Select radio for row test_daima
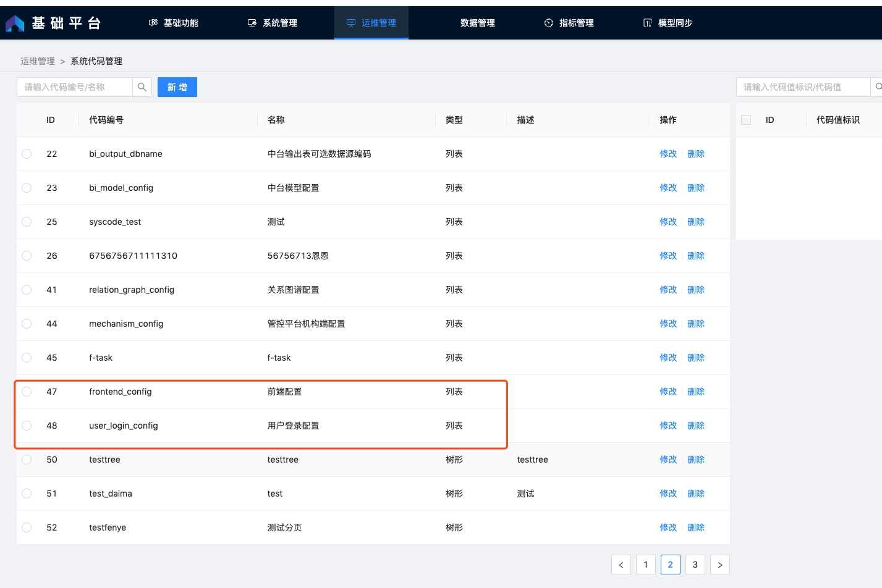This screenshot has height=588, width=882. tap(27, 493)
